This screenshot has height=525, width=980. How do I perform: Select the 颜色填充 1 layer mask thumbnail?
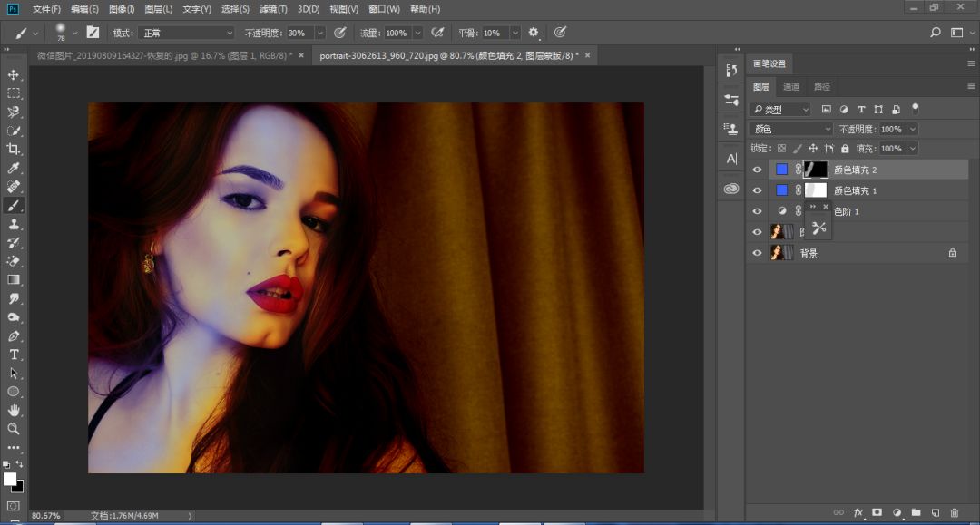[x=816, y=190]
